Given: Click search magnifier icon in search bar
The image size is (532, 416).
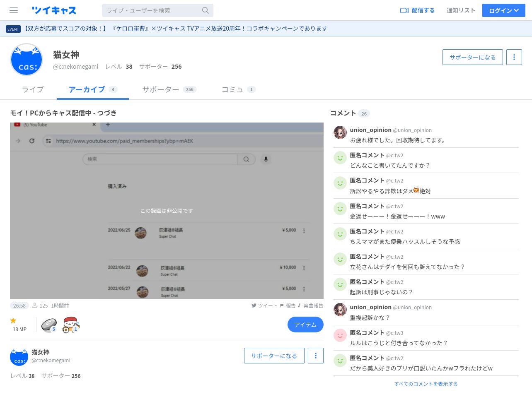Looking at the screenshot, I should (205, 10).
